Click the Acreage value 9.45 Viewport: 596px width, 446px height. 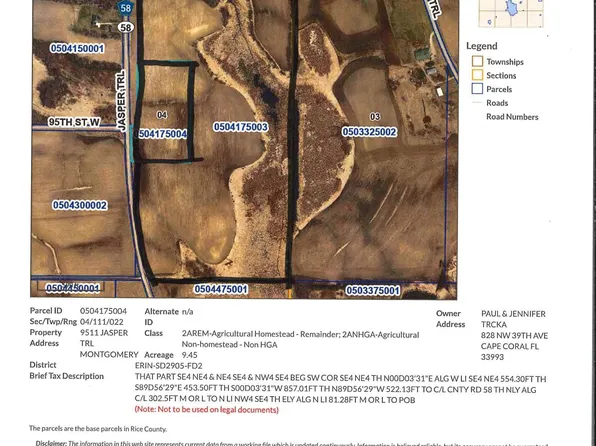click(189, 355)
